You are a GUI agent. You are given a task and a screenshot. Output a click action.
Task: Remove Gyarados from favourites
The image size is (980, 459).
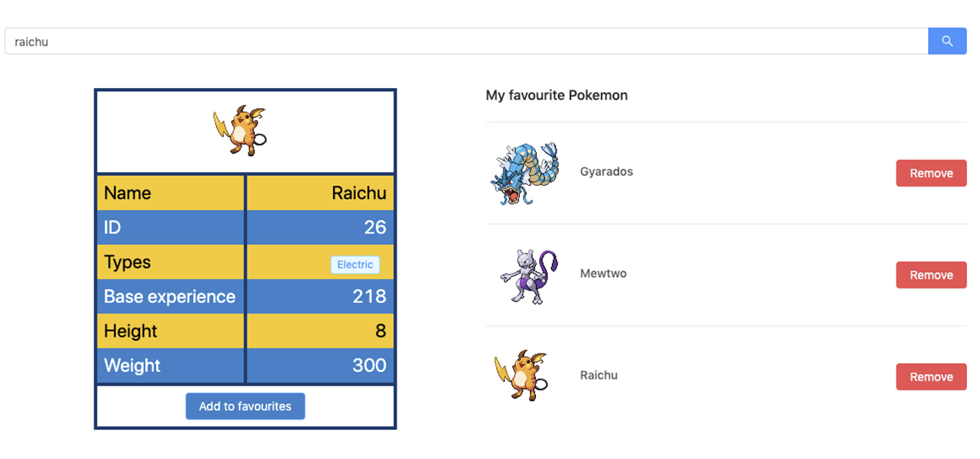coord(931,173)
